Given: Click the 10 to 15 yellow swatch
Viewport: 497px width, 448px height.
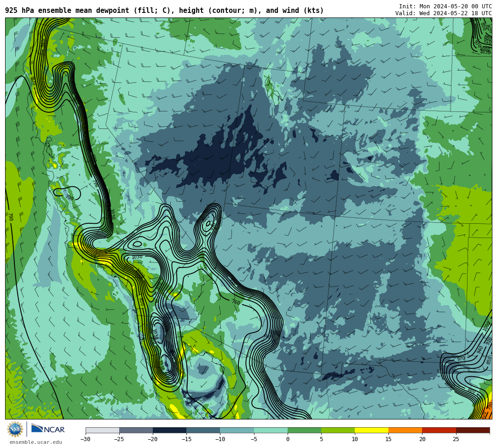Looking at the screenshot, I should 371,430.
